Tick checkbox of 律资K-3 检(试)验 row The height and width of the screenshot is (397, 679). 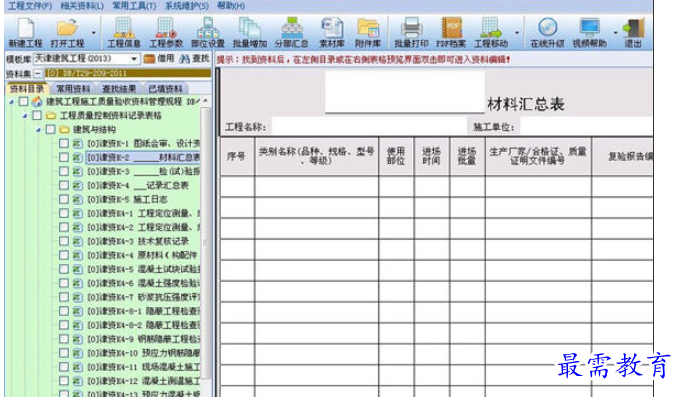pyautogui.click(x=64, y=171)
